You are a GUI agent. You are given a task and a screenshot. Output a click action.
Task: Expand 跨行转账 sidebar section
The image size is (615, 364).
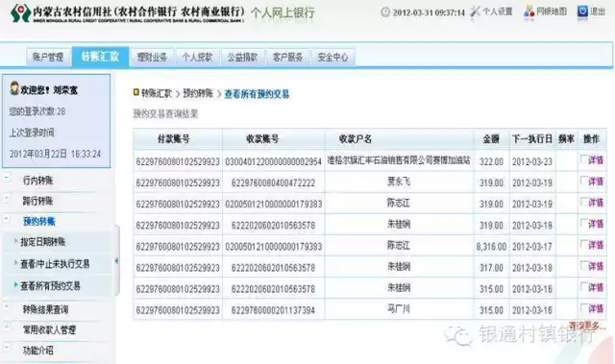point(7,199)
